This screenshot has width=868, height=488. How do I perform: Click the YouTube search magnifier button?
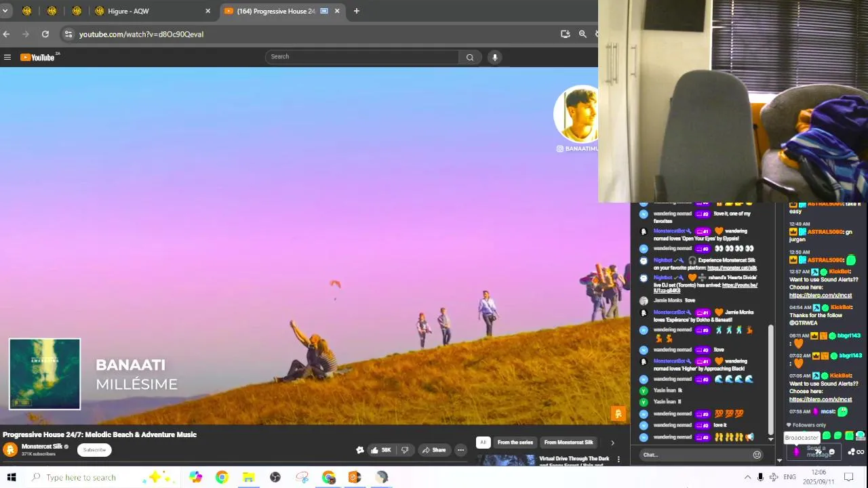click(469, 57)
